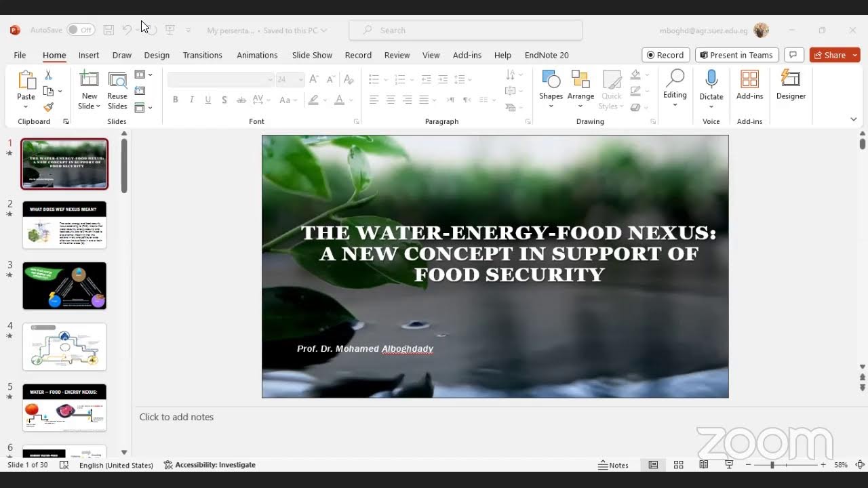This screenshot has height=488, width=868.
Task: Toggle Center paragraph alignment
Action: click(x=391, y=100)
